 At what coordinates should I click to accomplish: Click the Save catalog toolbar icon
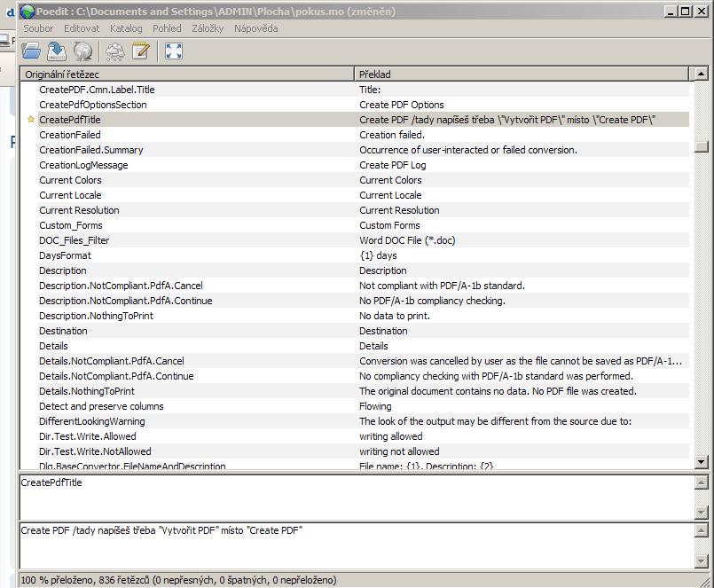[57, 51]
